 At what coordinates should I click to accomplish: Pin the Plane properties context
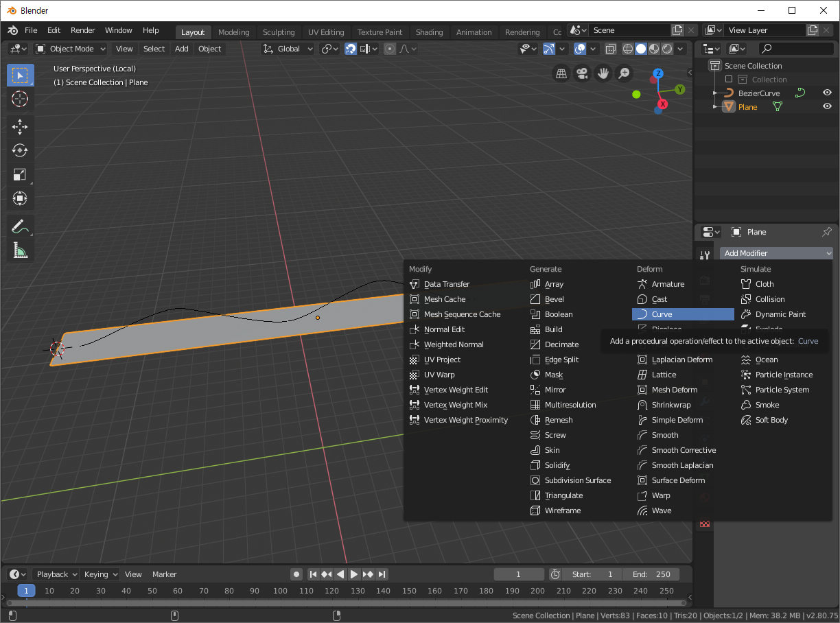827,232
